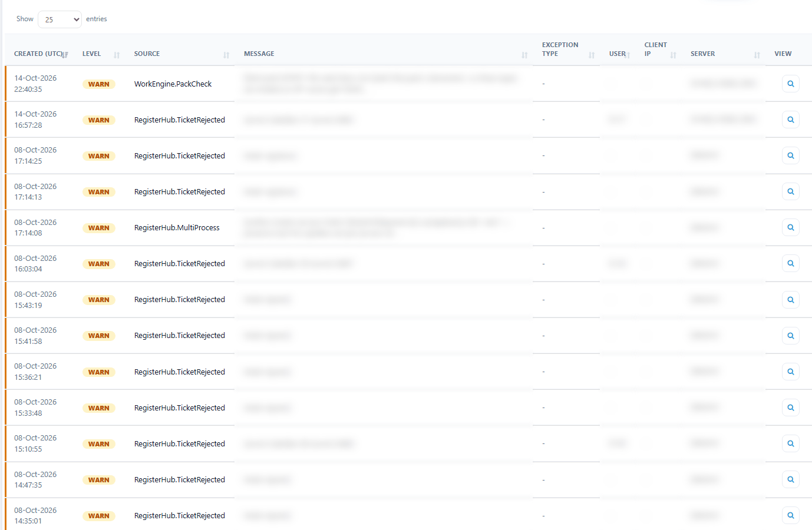This screenshot has width=812, height=530.
Task: View the 08-Oct-2026 17:14:25 log entry
Action: point(790,155)
